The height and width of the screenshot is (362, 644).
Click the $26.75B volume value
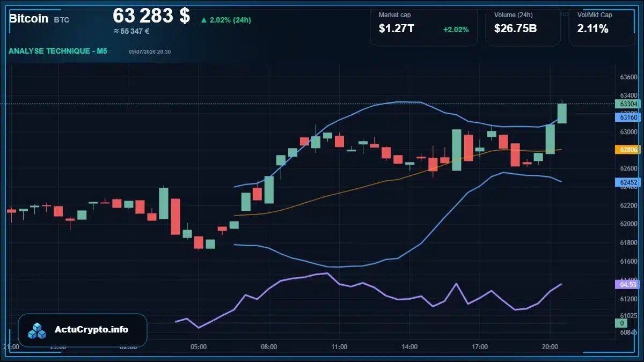515,29
